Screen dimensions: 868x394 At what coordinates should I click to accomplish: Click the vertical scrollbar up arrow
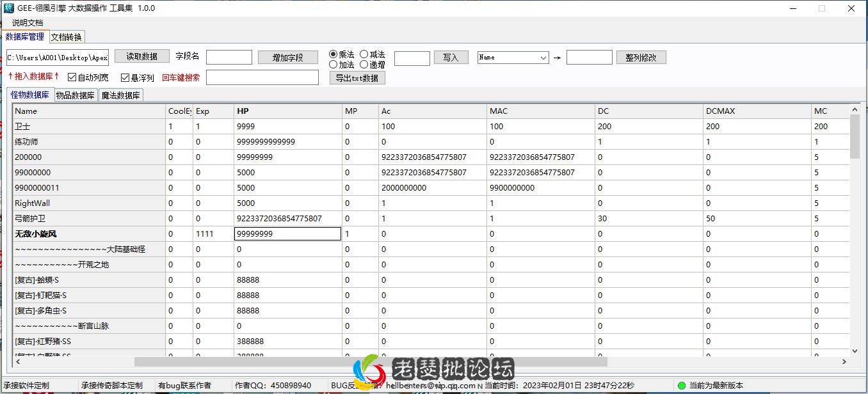click(x=855, y=110)
